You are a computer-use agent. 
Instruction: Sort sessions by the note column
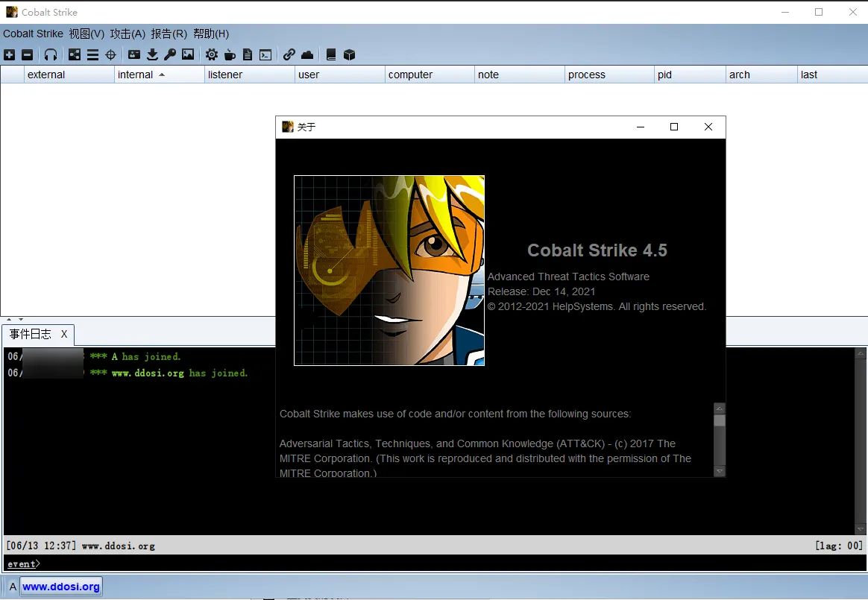point(519,75)
